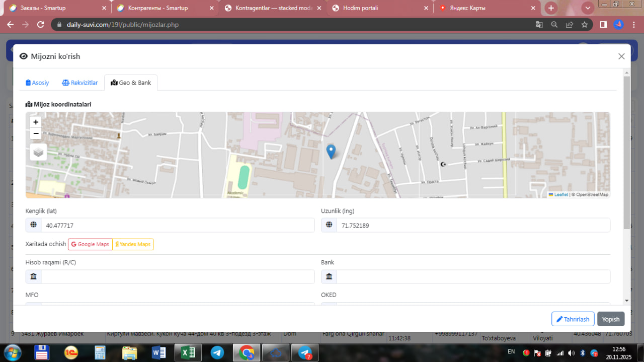Zoom out on the map
This screenshot has height=362, width=644.
coord(36,133)
